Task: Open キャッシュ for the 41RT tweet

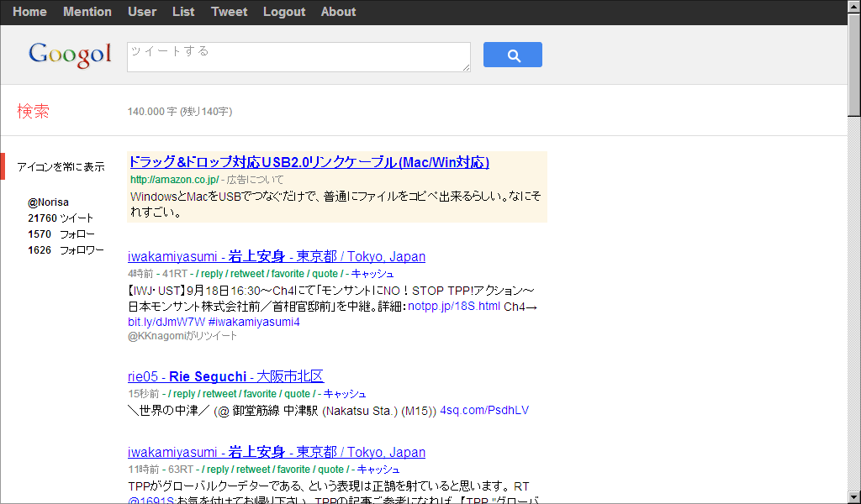Action: 372,273
